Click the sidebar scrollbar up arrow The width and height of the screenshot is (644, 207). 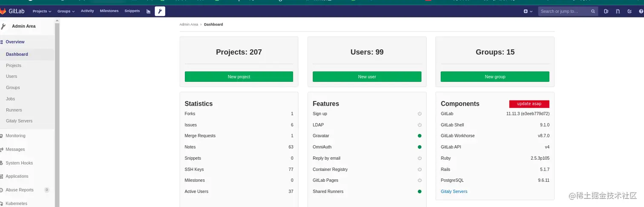(57, 20)
